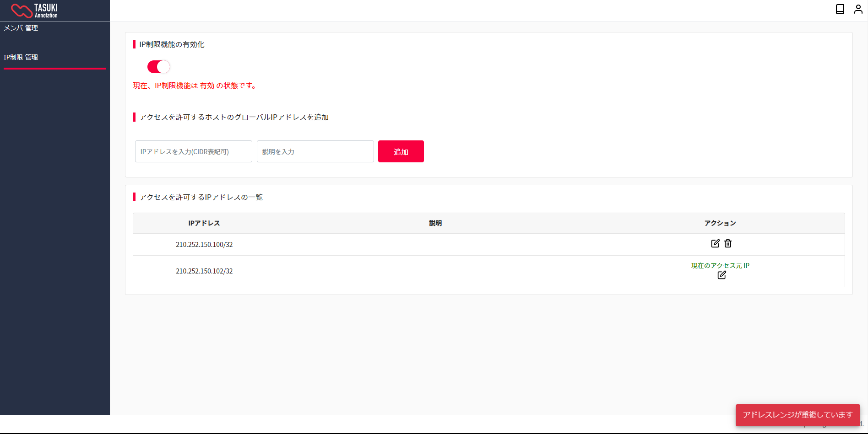Select the 210.252.150.102/32 address cell
Image resolution: width=868 pixels, height=434 pixels.
204,271
